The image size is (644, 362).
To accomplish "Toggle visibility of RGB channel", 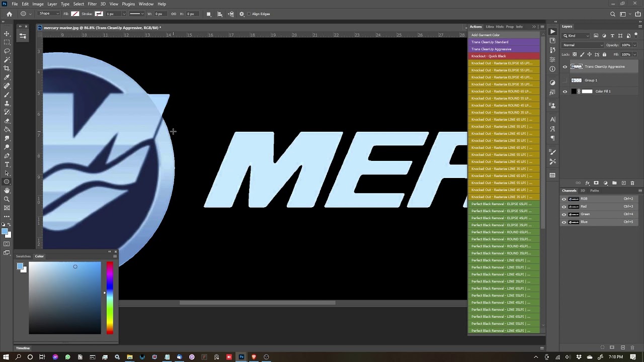I will point(564,199).
